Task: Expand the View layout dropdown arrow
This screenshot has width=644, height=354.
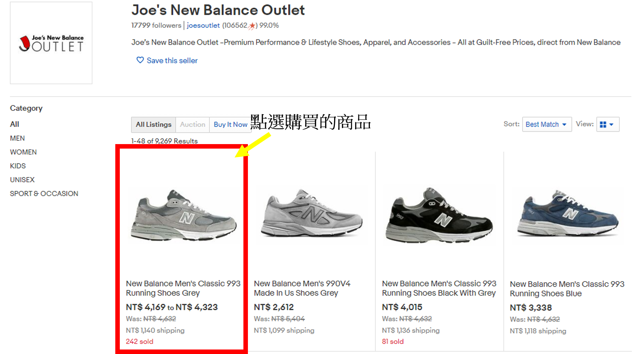Action: click(611, 124)
